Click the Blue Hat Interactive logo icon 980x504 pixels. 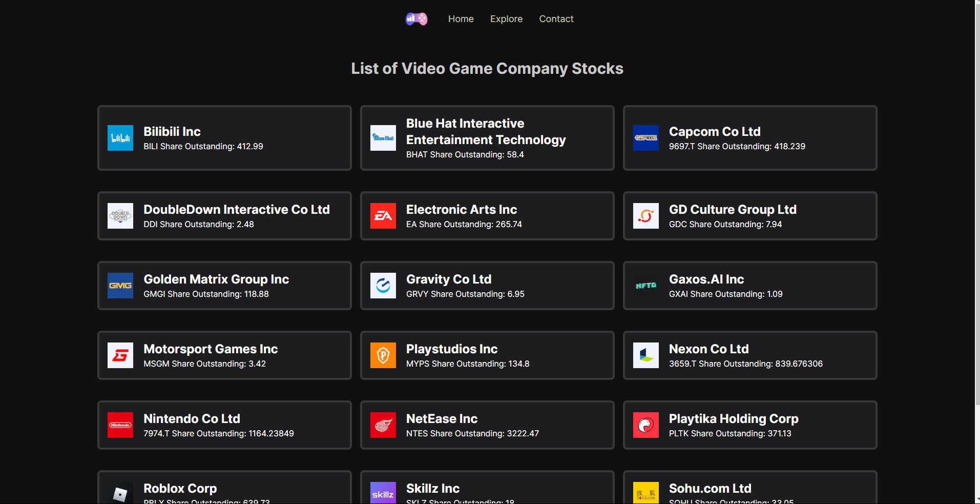point(383,138)
